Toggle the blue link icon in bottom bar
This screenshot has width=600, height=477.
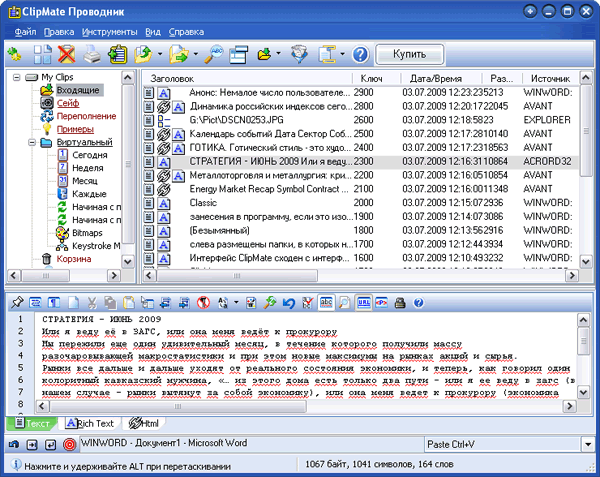14,444
